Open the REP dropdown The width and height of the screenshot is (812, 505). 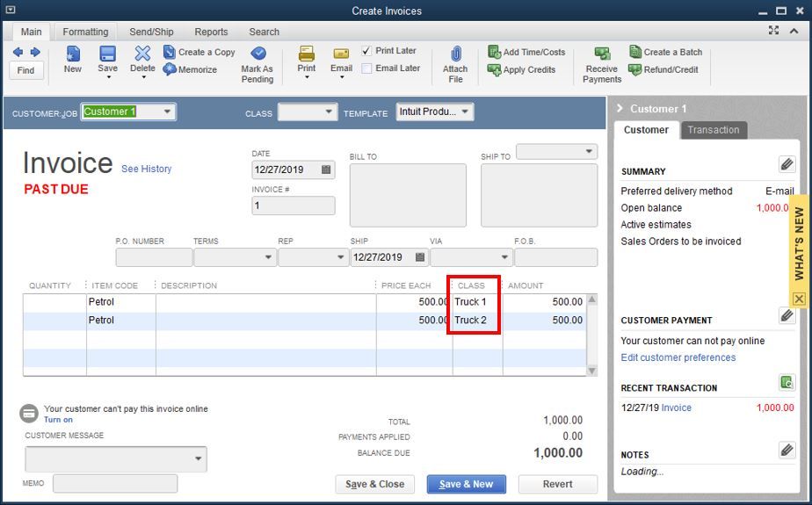pyautogui.click(x=340, y=257)
